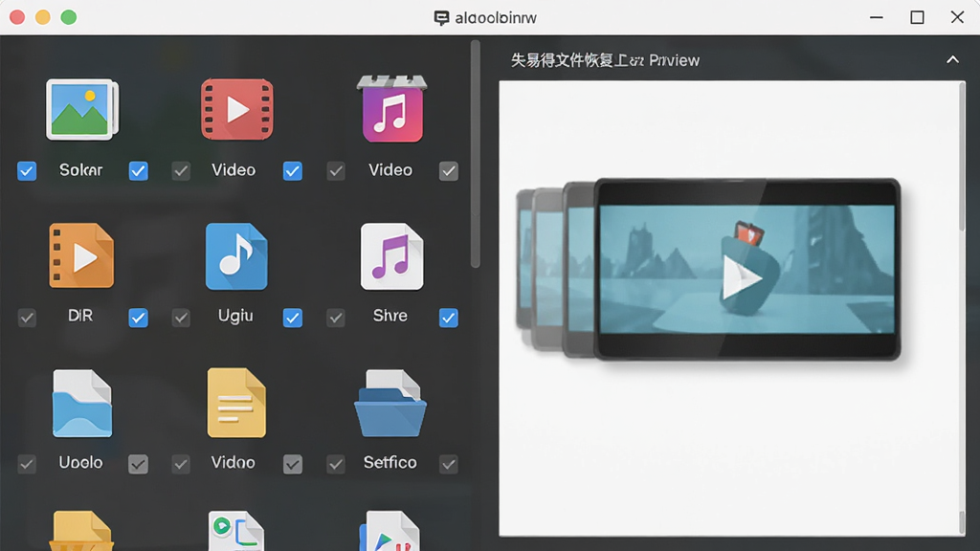This screenshot has height=551, width=980.
Task: Click the "Uoolo" label
Action: [80, 462]
